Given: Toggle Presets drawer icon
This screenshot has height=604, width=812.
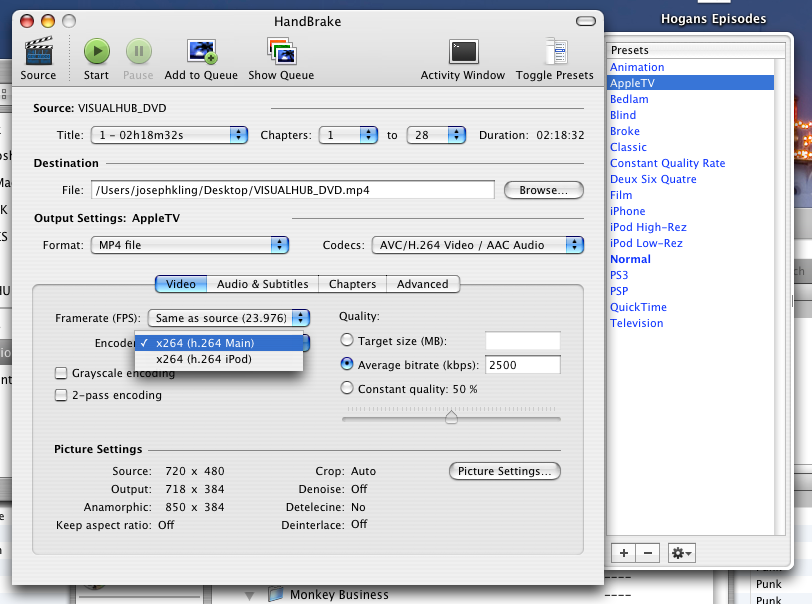Looking at the screenshot, I should click(556, 51).
